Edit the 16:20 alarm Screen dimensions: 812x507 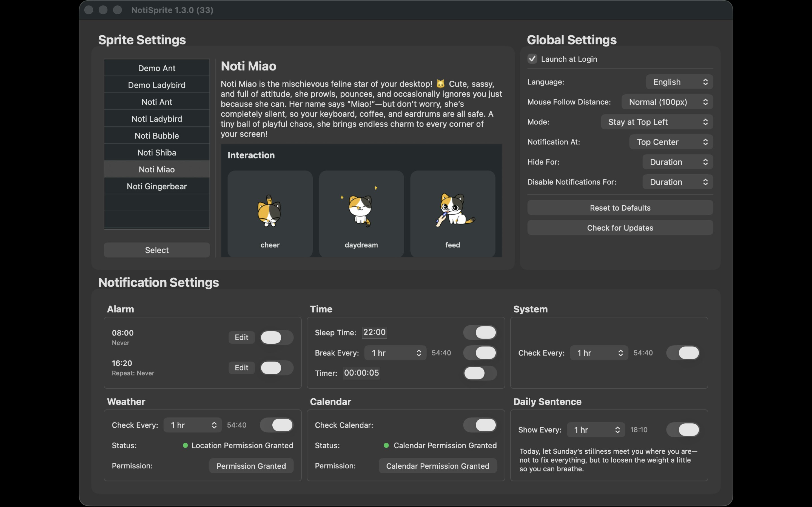tap(241, 368)
